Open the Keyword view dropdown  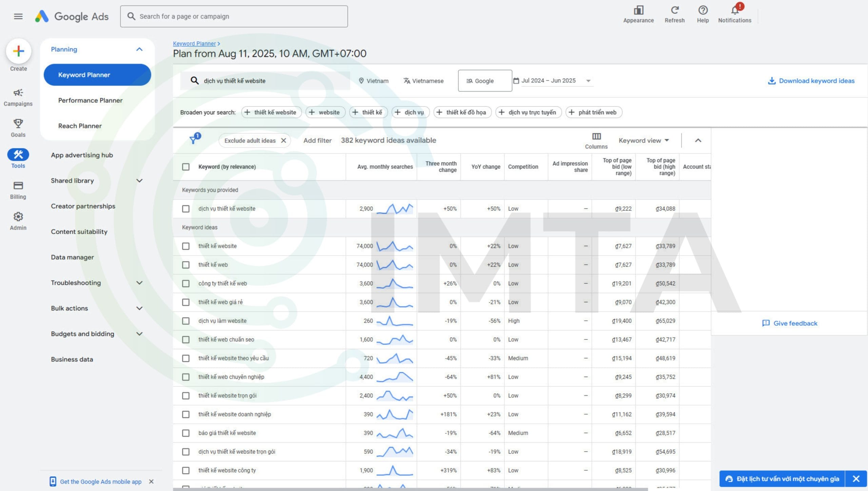643,140
